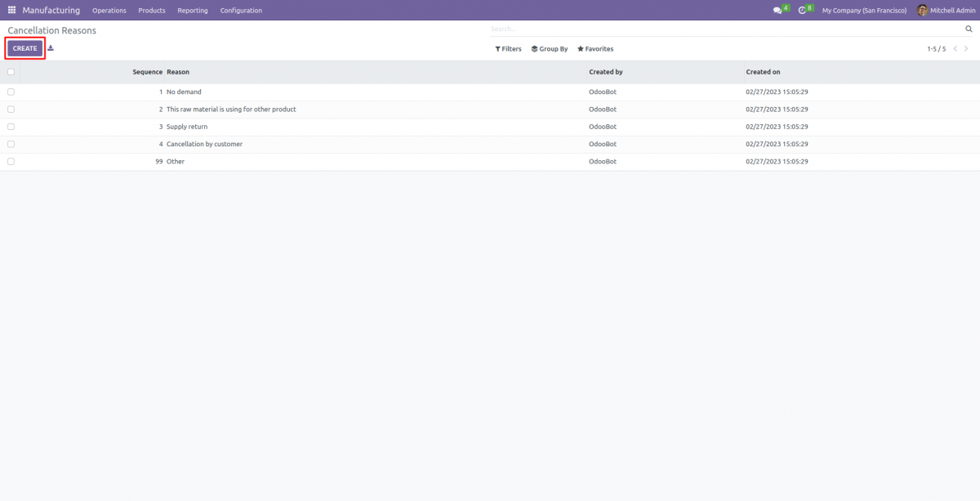Export records using the download icon
Viewport: 980px width, 501px height.
tap(50, 48)
